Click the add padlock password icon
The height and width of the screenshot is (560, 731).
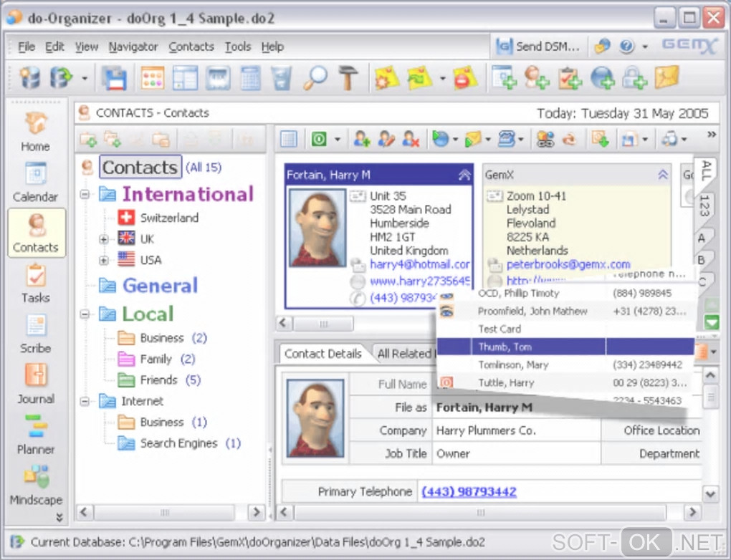[x=635, y=77]
